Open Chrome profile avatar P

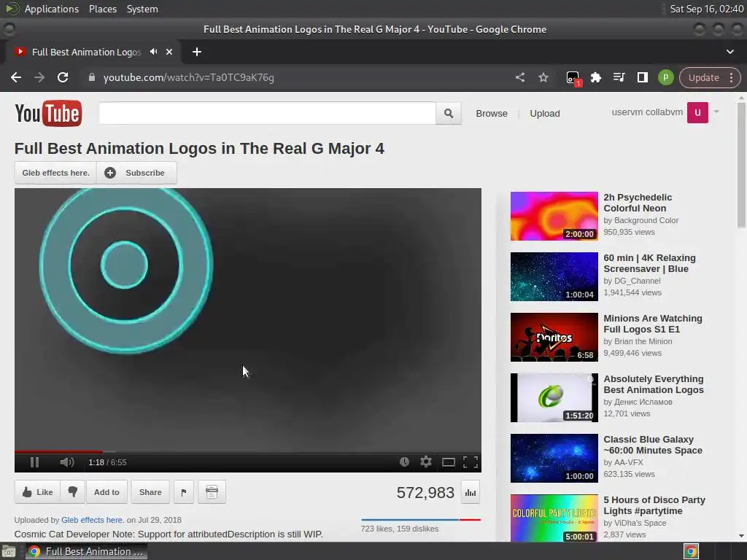coord(665,77)
